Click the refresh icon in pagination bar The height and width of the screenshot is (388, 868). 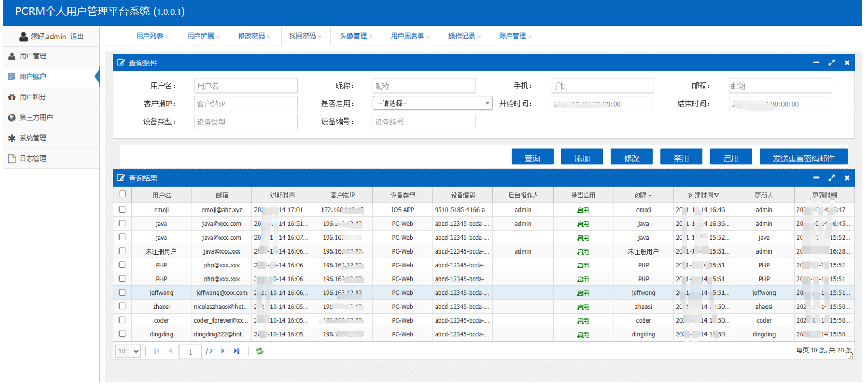(260, 351)
